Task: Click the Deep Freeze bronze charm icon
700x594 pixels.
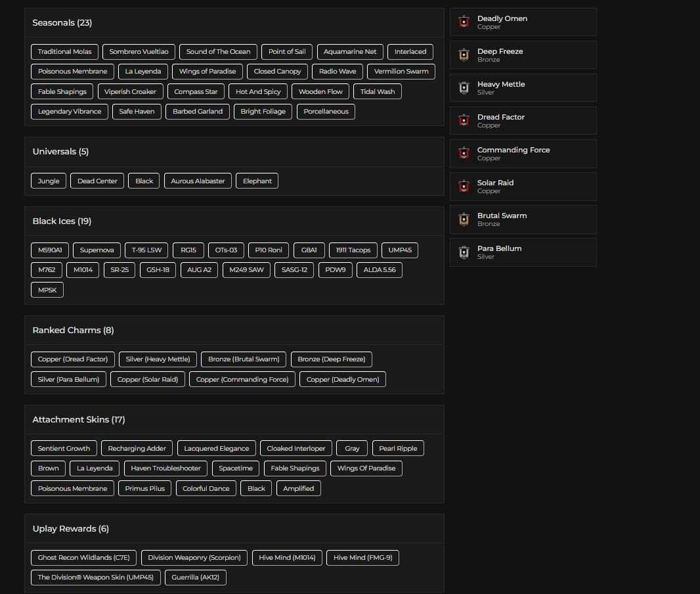Action: [x=464, y=55]
